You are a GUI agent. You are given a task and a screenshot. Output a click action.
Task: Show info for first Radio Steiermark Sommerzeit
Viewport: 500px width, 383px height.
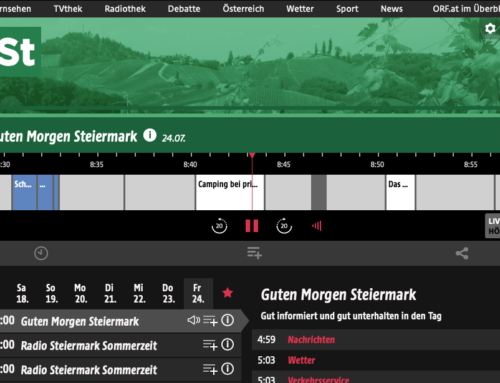coord(228,345)
